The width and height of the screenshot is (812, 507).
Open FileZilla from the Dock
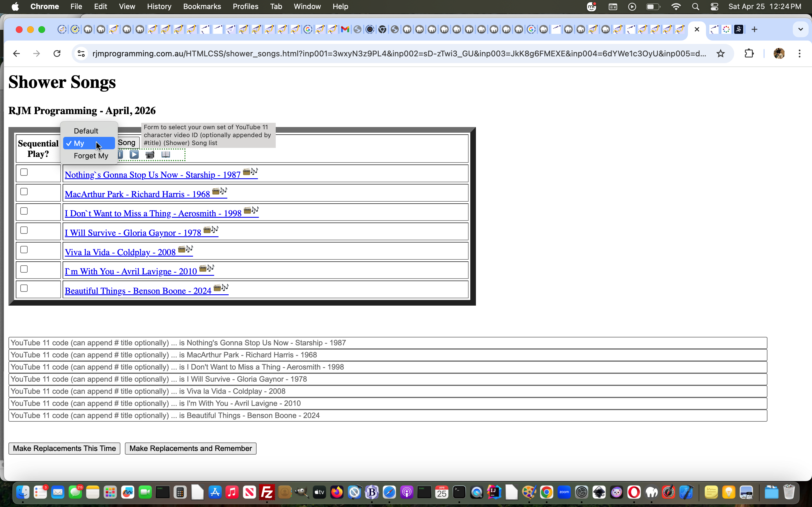pos(267,492)
